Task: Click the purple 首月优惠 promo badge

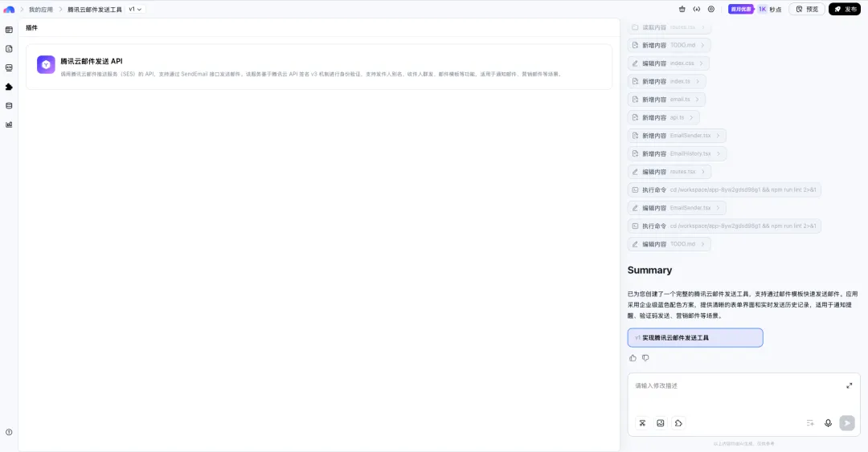Action: point(741,9)
